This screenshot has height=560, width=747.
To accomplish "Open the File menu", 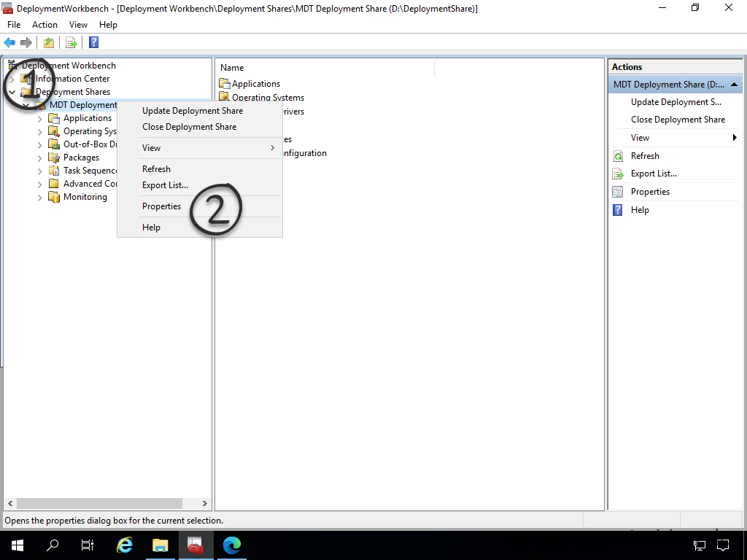I will pyautogui.click(x=14, y=25).
